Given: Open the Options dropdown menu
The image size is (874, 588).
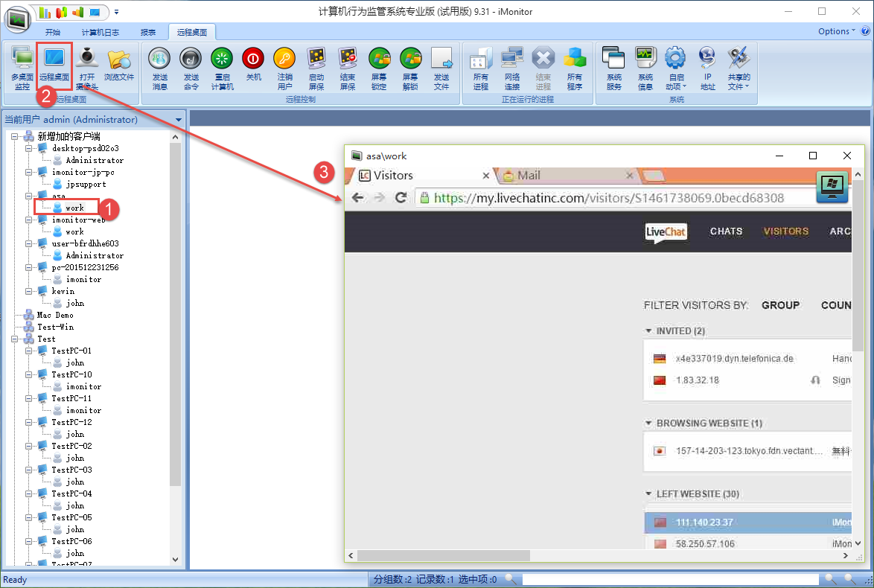Looking at the screenshot, I should (836, 31).
